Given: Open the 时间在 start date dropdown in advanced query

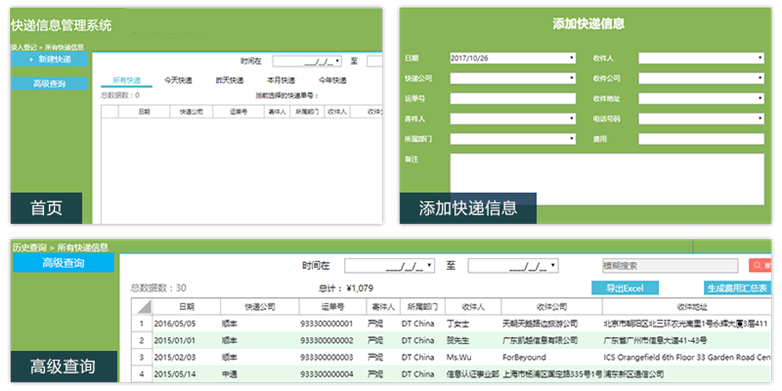Looking at the screenshot, I should tap(430, 266).
